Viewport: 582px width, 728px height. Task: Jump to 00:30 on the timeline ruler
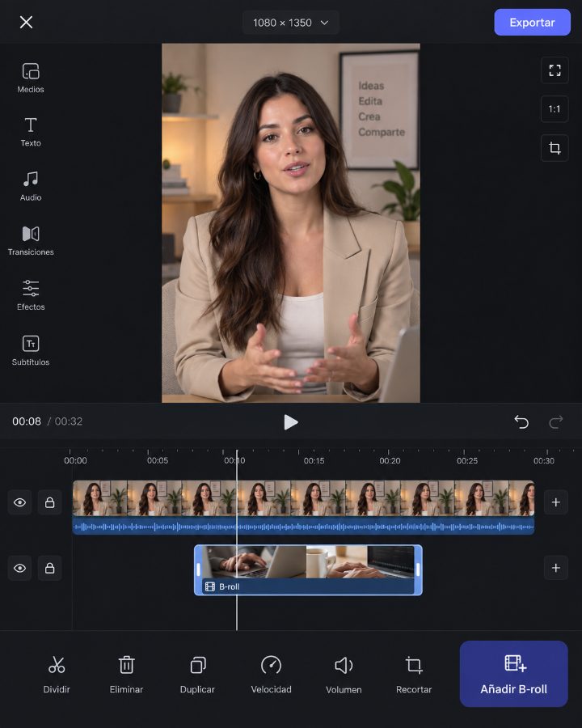coord(543,460)
